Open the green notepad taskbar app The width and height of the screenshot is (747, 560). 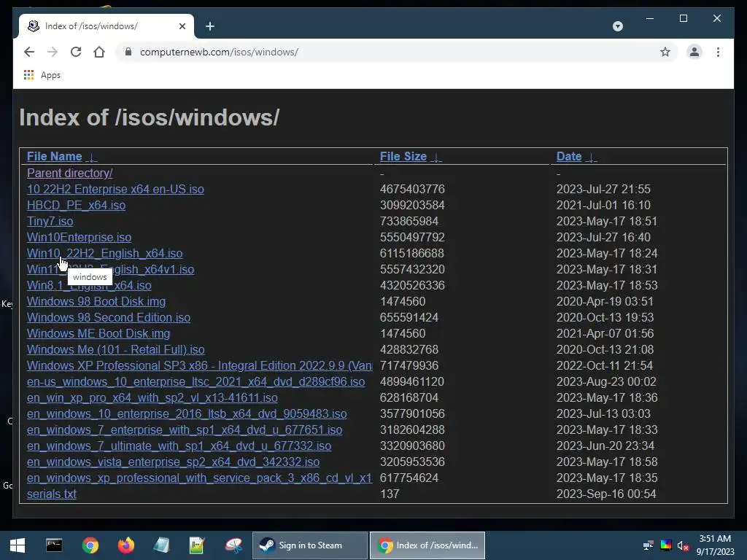197,545
